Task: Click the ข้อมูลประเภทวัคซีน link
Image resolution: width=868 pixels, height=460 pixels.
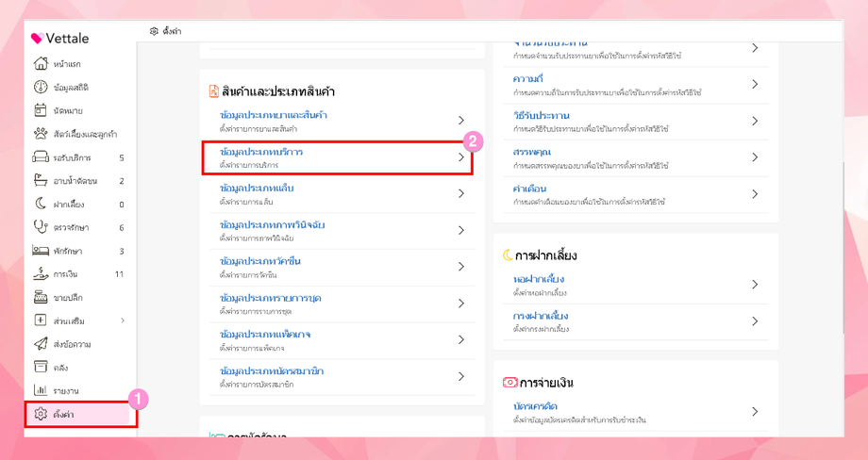Action: 260,261
